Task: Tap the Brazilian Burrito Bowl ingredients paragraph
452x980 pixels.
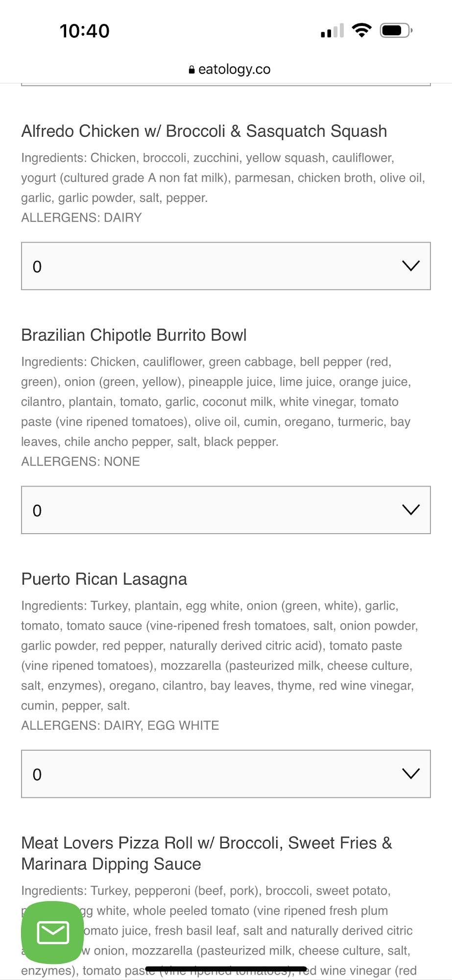Action: tap(215, 402)
